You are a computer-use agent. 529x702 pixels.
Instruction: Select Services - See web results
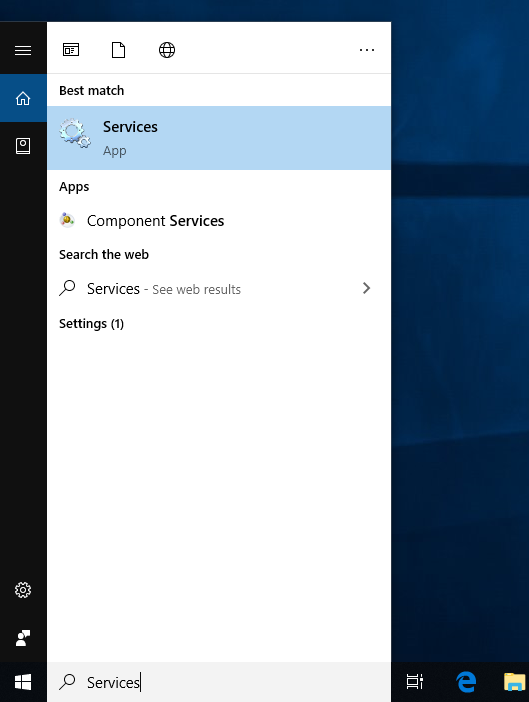coord(164,289)
